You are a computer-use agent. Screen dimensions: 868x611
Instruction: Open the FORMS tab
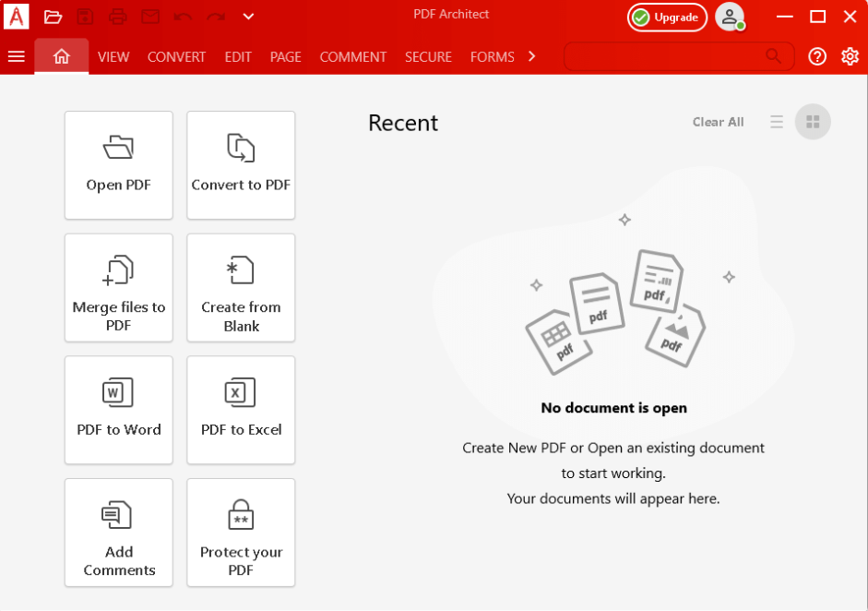[493, 57]
